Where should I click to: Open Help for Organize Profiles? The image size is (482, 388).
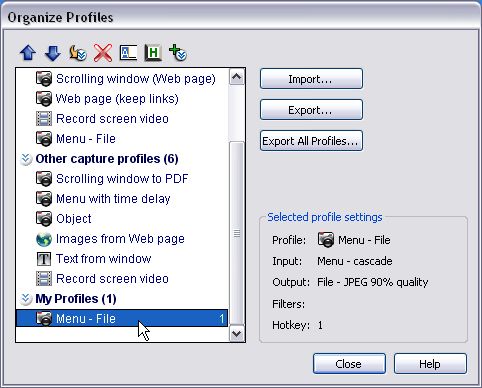[430, 364]
